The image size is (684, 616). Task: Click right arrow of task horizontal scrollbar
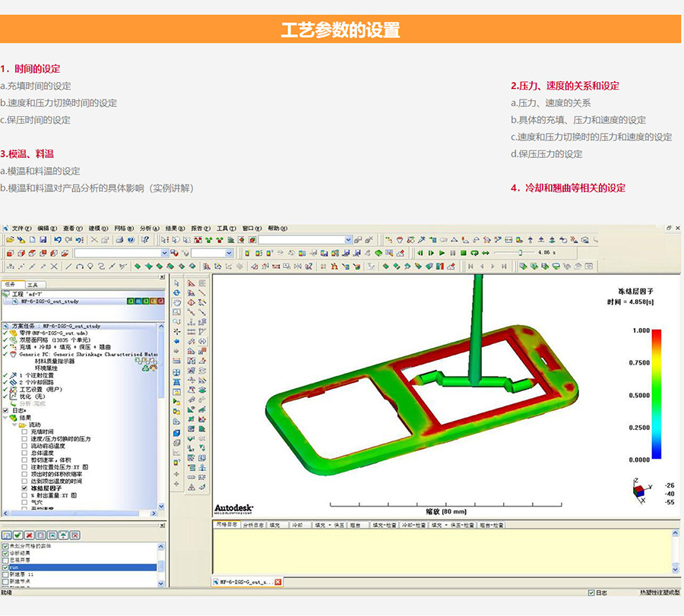pos(153,513)
